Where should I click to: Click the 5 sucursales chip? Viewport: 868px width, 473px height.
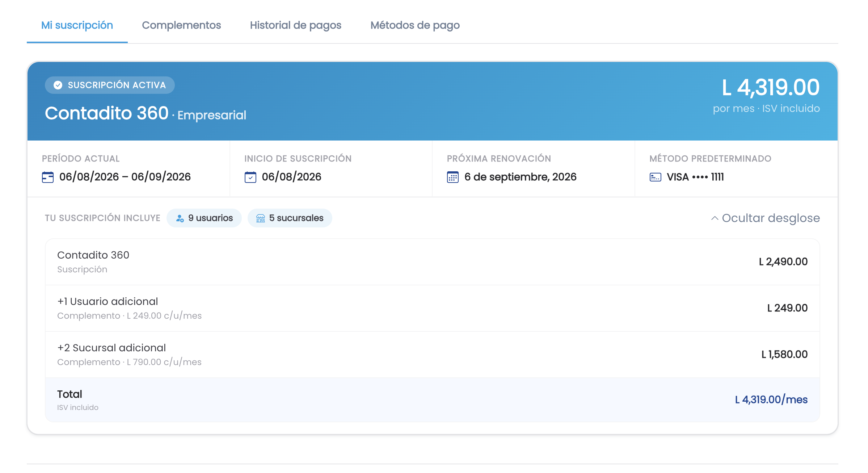[x=290, y=218]
